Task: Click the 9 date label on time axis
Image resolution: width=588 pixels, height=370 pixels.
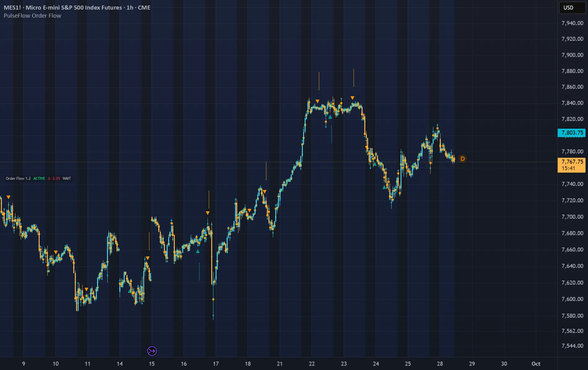Action: tap(24, 364)
